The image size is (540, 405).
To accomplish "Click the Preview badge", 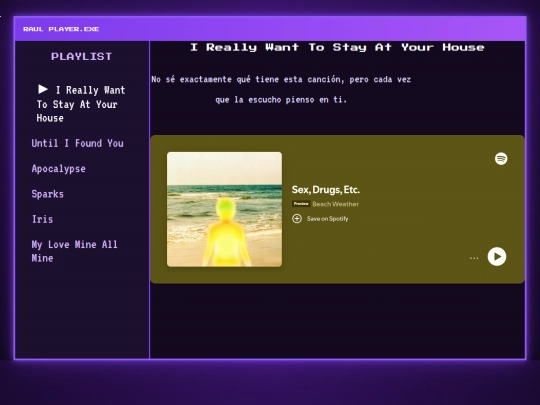I will 301,204.
